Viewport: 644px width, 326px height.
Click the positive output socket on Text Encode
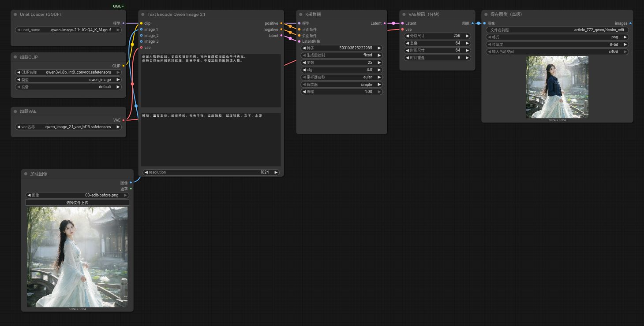(281, 23)
